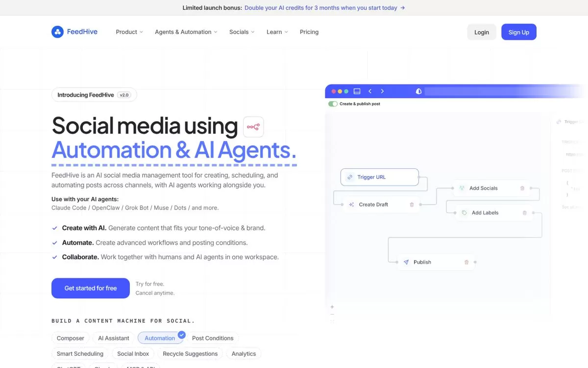Select the AI Assistant feature chip
The width and height of the screenshot is (588, 368).
click(114, 338)
